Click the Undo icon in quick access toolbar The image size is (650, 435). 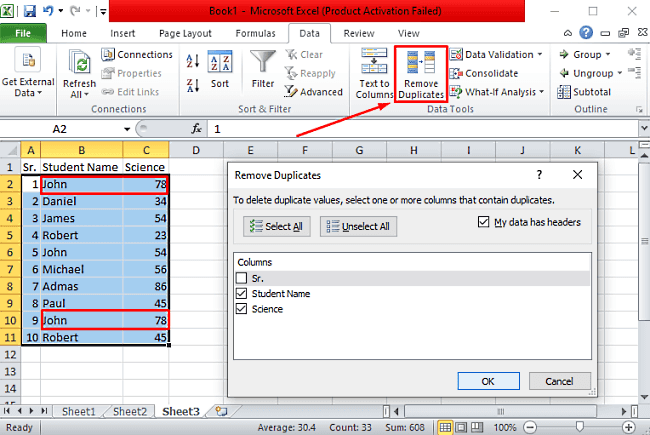(48, 11)
